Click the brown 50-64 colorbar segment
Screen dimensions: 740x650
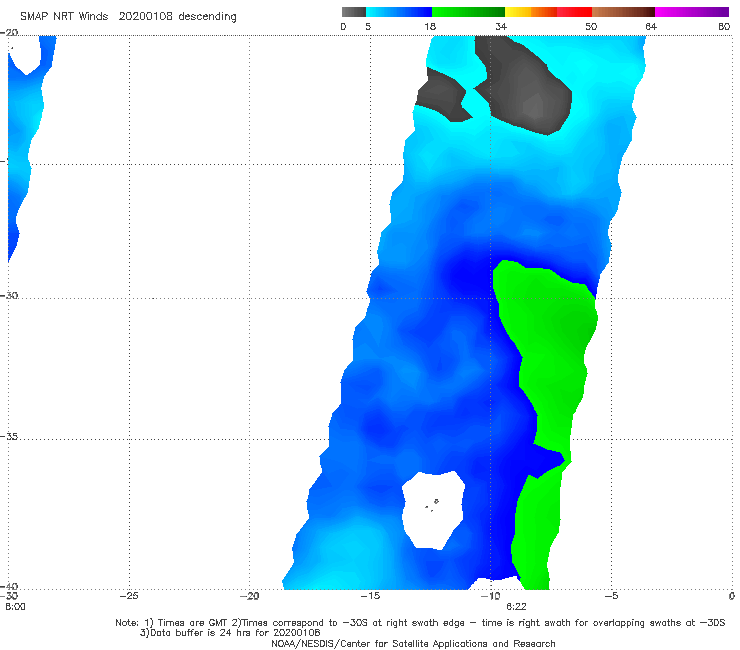[623, 12]
